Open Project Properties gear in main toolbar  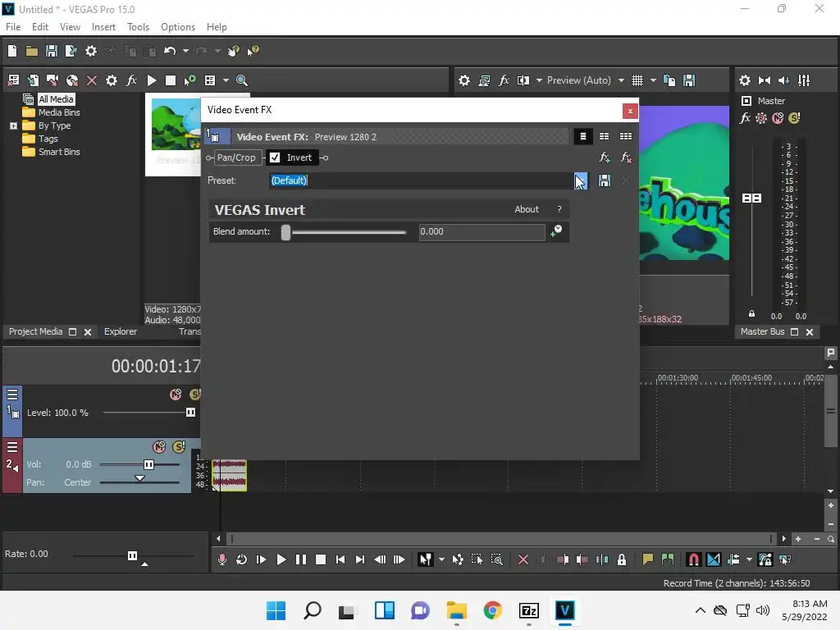[91, 51]
